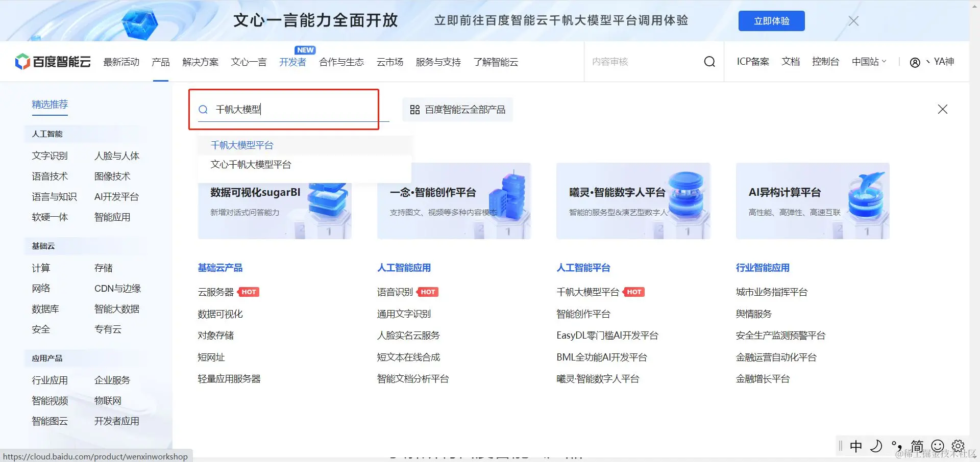This screenshot has width=980, height=462.
Task: Open the 云服务器 product link
Action: tap(215, 292)
